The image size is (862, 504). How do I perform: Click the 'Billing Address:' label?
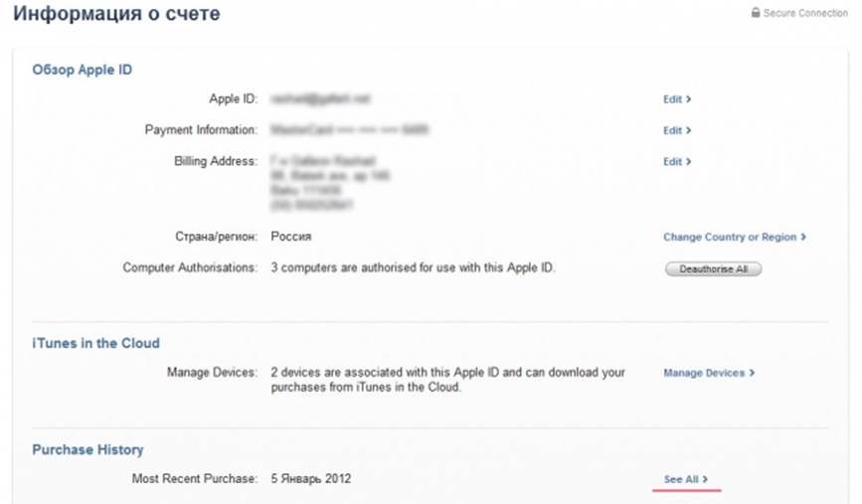[216, 161]
